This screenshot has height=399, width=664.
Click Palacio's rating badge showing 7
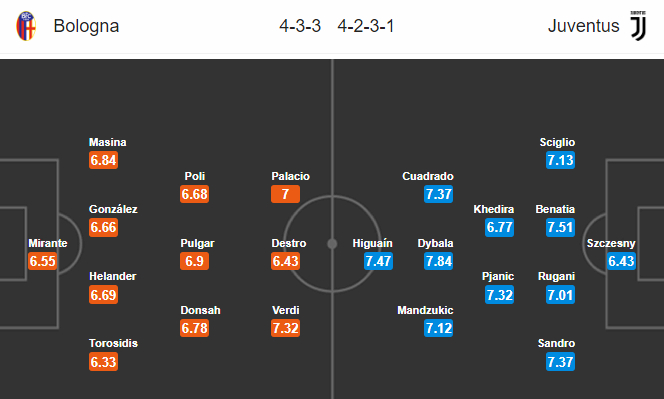pos(285,194)
